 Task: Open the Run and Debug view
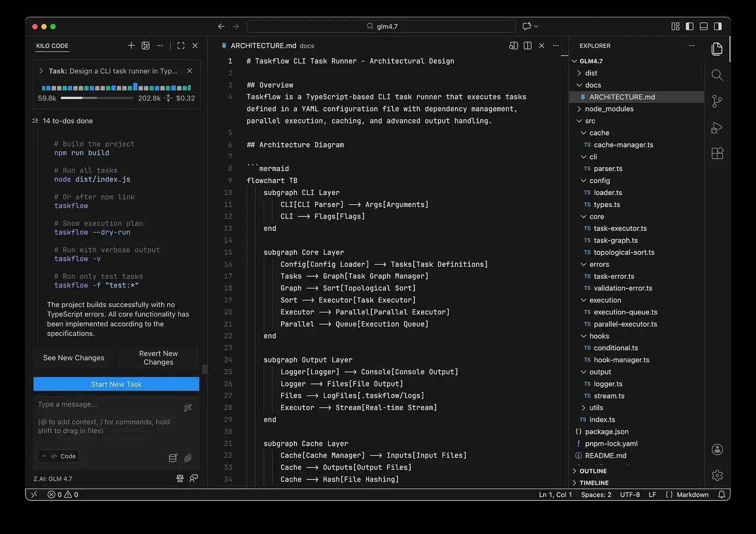(x=717, y=128)
